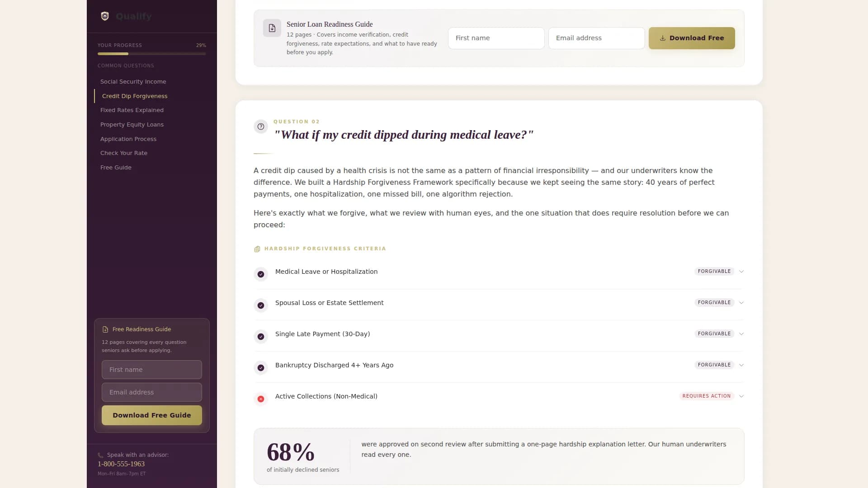
Task: Click the red error icon for Active Collections
Action: point(261,399)
